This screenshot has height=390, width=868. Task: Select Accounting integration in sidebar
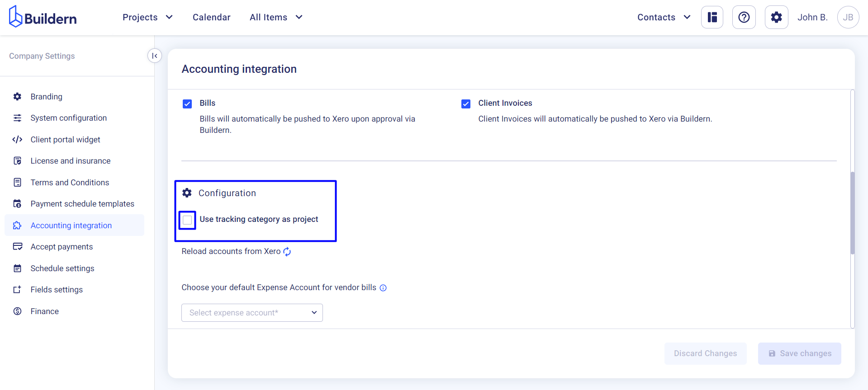pos(74,225)
